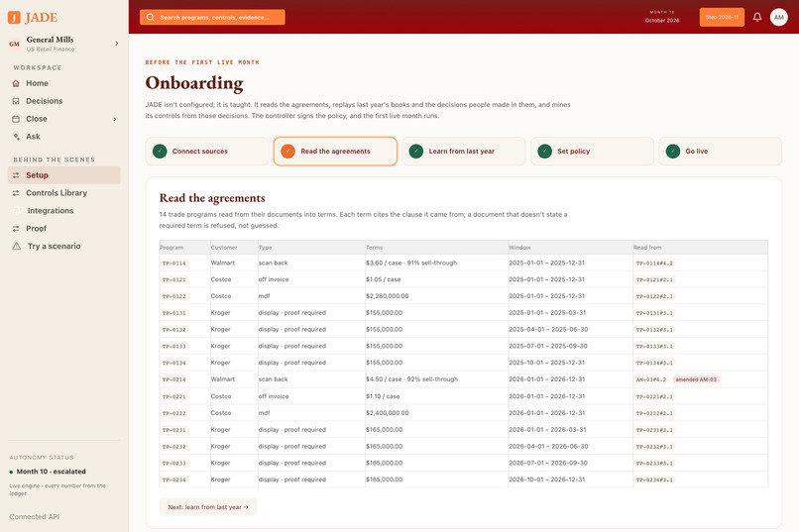The height and width of the screenshot is (532, 799).
Task: Click program code TP-0234
Action: pos(174,480)
